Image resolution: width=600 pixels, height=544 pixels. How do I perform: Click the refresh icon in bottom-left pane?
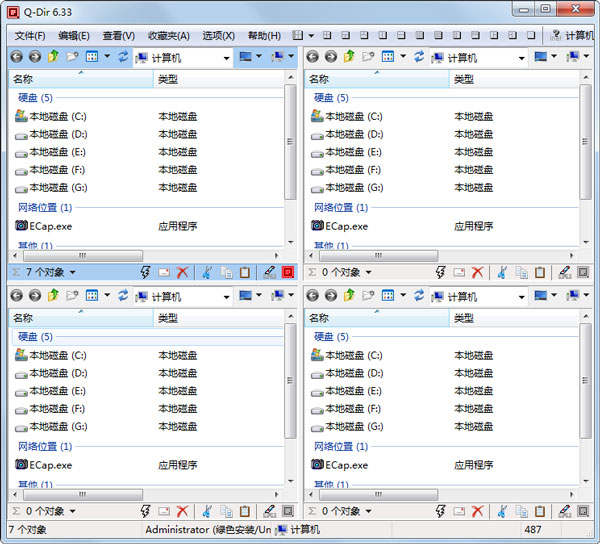[x=124, y=296]
